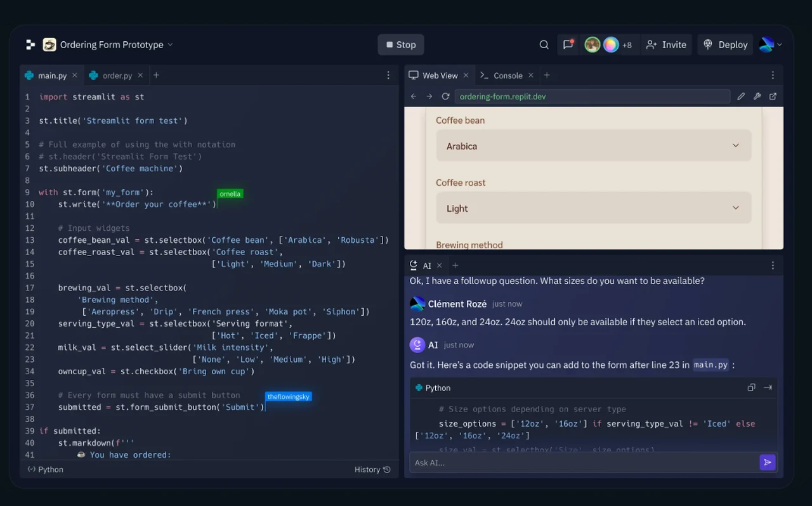Open editor options via the three-dot menu
Viewport: 812px width, 506px height.
pyautogui.click(x=388, y=75)
